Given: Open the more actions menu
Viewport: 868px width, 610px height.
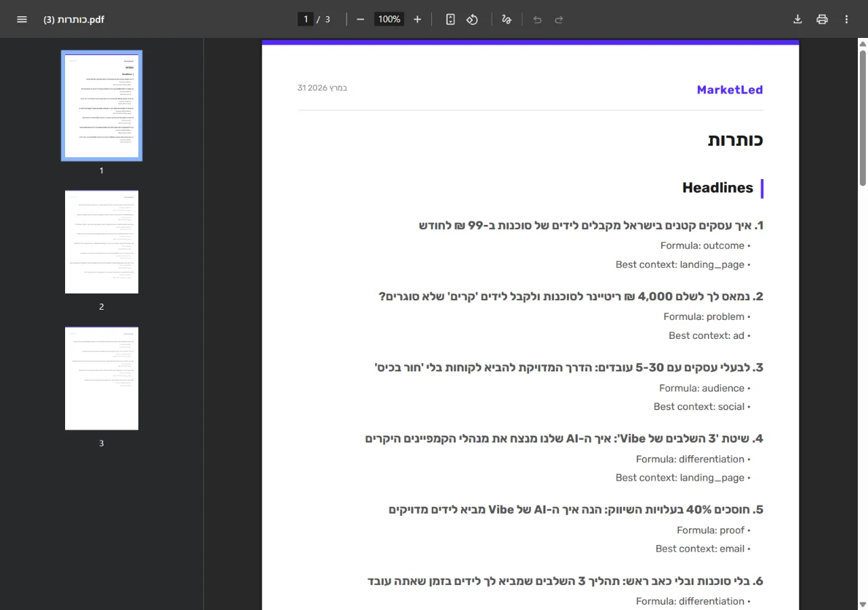Looking at the screenshot, I should 846,20.
